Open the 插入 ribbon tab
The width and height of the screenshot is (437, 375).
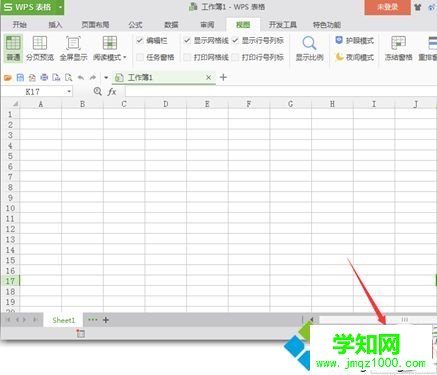pyautogui.click(x=55, y=25)
